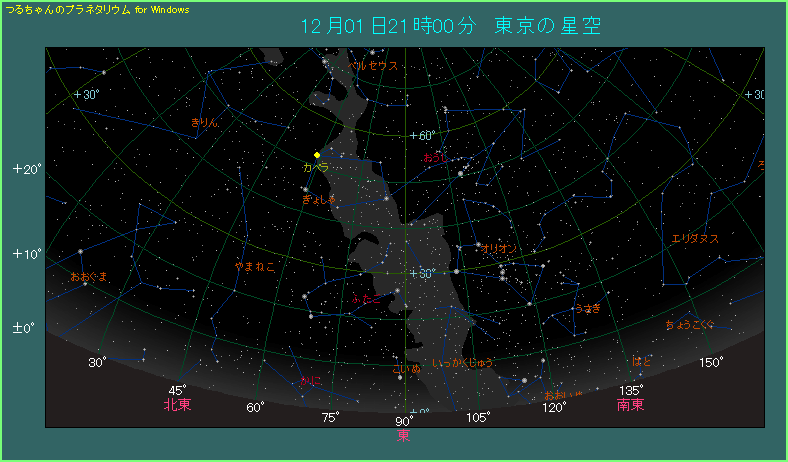This screenshot has height=462, width=788.
Task: Click the おうし constellation label
Action: coord(435,157)
